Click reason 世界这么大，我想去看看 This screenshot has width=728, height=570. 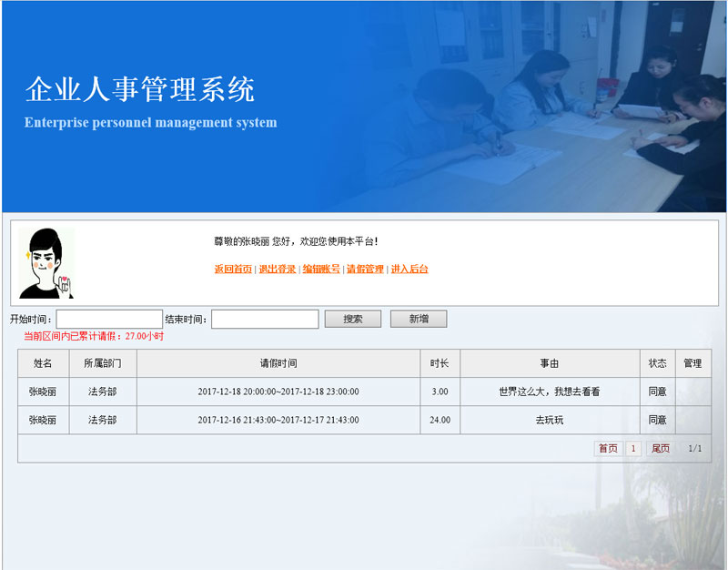click(x=550, y=392)
